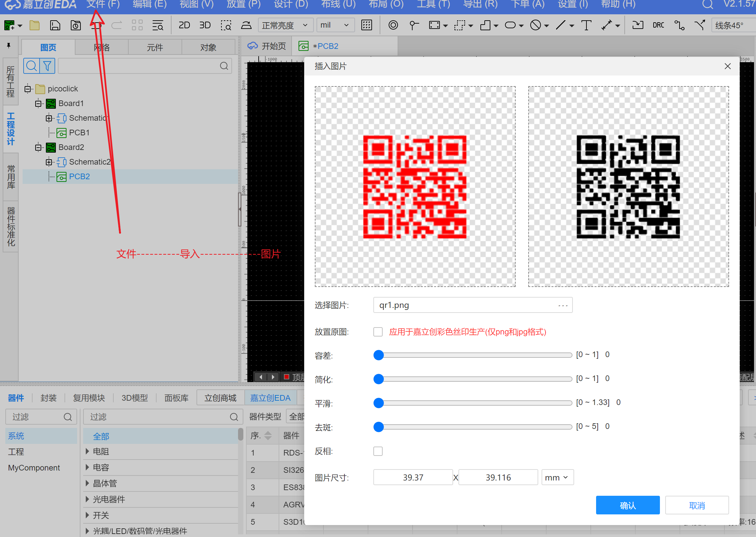The width and height of the screenshot is (756, 537).
Task: Select the dimension measure tool
Action: (607, 25)
